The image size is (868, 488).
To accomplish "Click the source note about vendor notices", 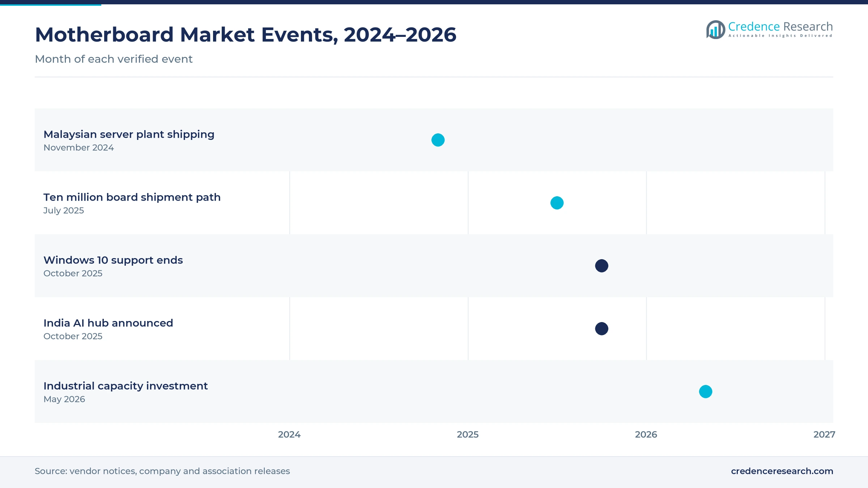I will click(162, 471).
